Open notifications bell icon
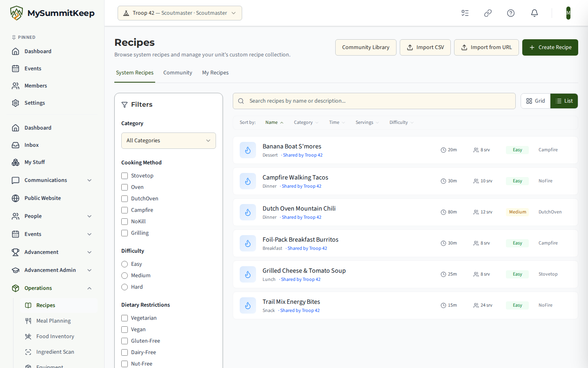The width and height of the screenshot is (588, 368). [x=535, y=13]
